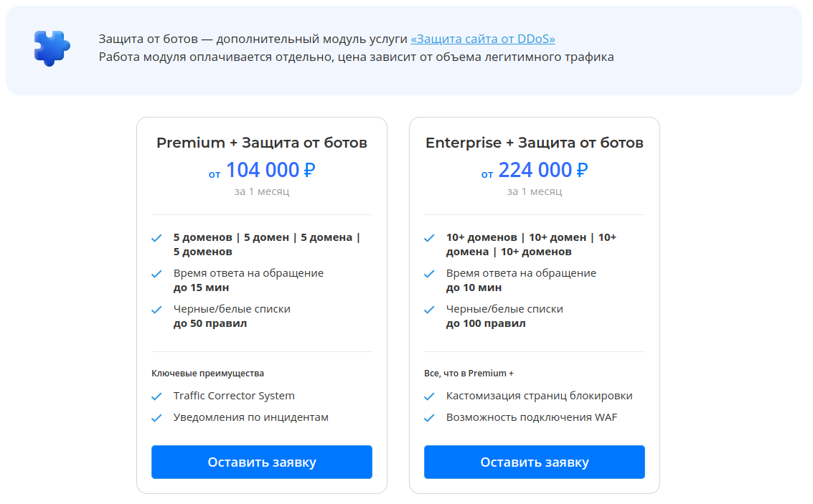Click checkmark beside Уведомления по инцидентам
Image resolution: width=813 pixels, height=504 pixels.
pyautogui.click(x=156, y=418)
